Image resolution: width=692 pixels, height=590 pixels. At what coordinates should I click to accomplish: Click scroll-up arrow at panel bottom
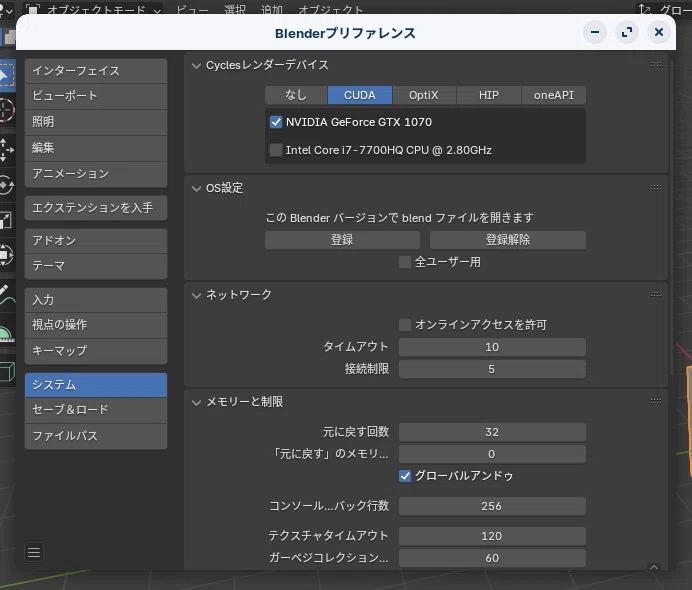pyautogui.click(x=654, y=567)
